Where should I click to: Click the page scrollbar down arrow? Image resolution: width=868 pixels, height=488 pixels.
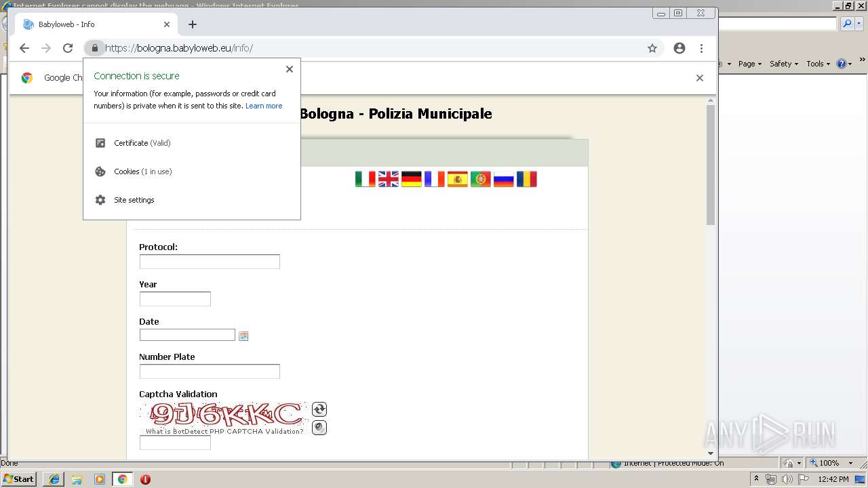711,453
